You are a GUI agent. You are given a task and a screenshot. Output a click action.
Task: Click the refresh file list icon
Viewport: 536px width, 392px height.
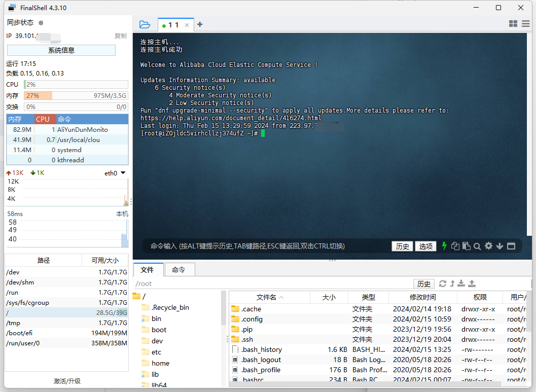[x=443, y=283]
